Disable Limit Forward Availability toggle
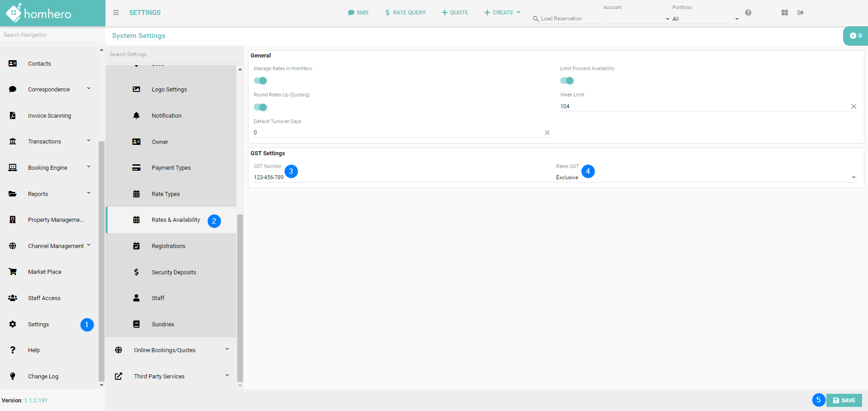This screenshot has height=411, width=868. tap(567, 81)
